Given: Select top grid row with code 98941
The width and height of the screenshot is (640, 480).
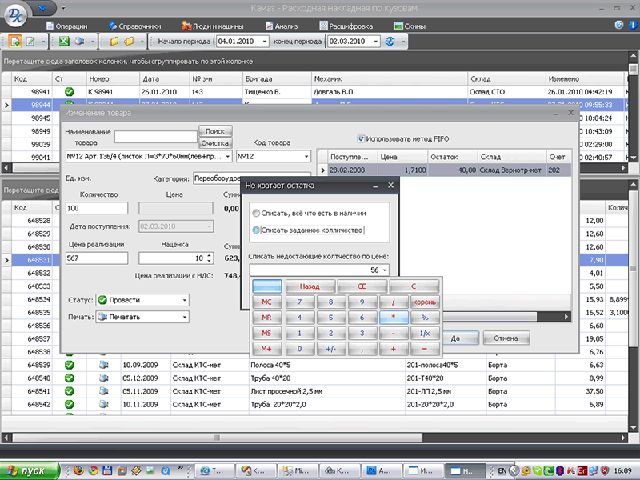Looking at the screenshot, I should 314,92.
